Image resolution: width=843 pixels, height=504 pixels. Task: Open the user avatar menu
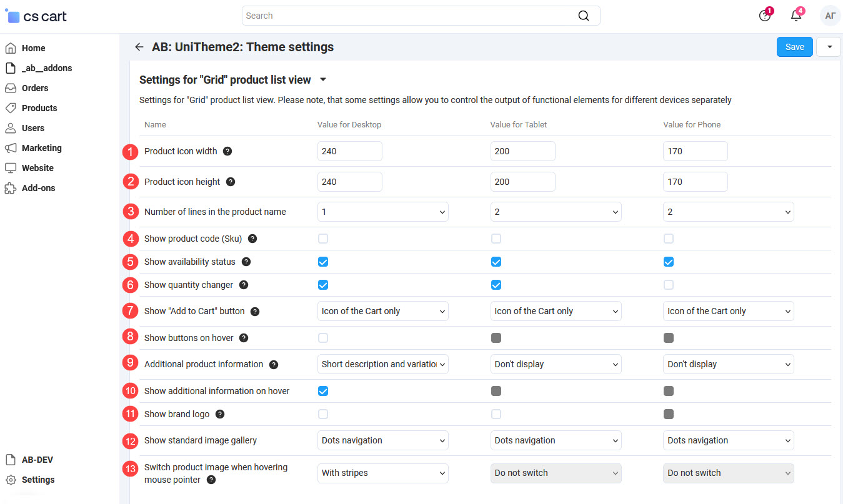pyautogui.click(x=830, y=16)
